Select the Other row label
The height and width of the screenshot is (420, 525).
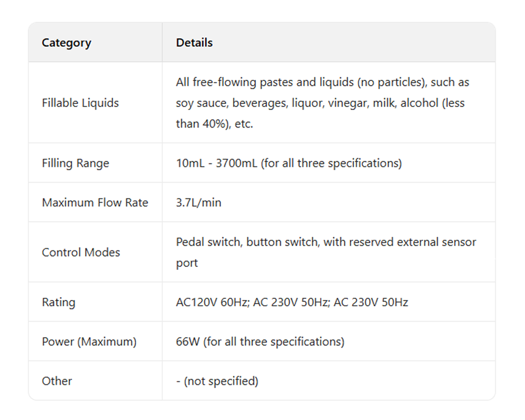[57, 381]
